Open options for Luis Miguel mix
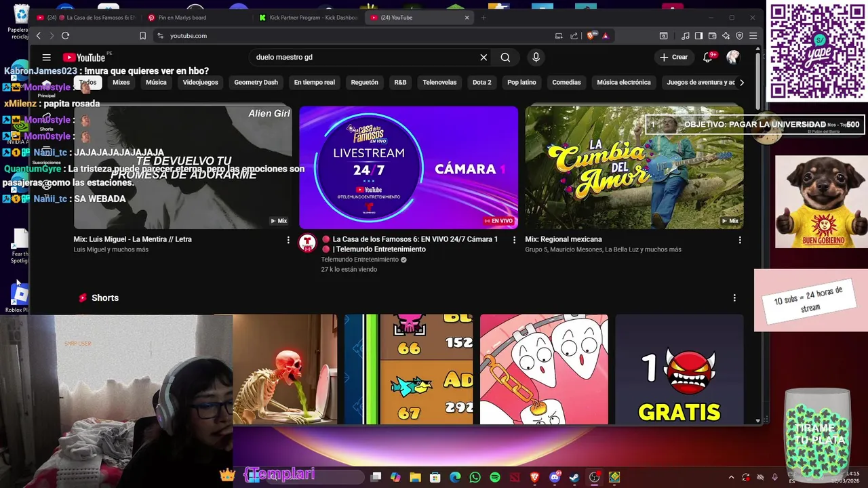Image resolution: width=868 pixels, height=488 pixels. [288, 240]
